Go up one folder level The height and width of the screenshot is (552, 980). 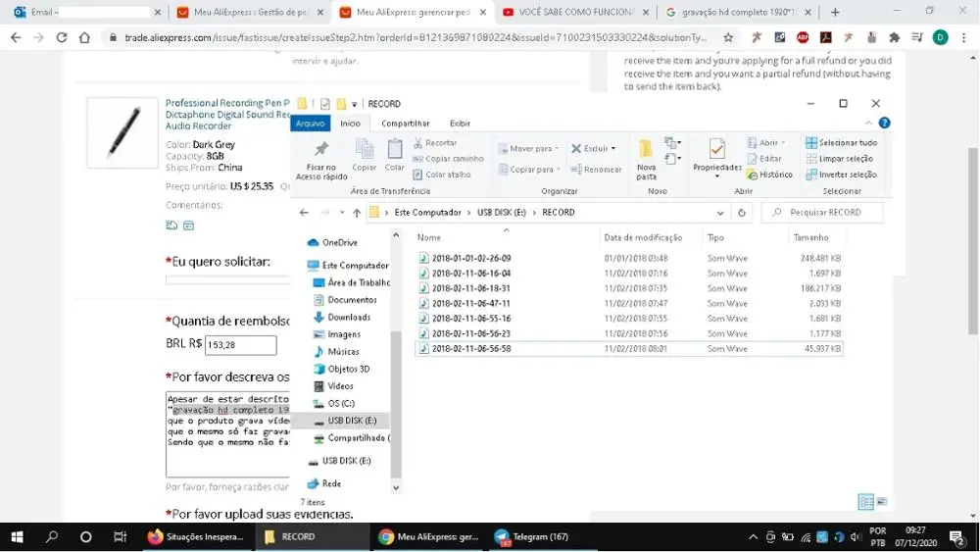pyautogui.click(x=357, y=213)
